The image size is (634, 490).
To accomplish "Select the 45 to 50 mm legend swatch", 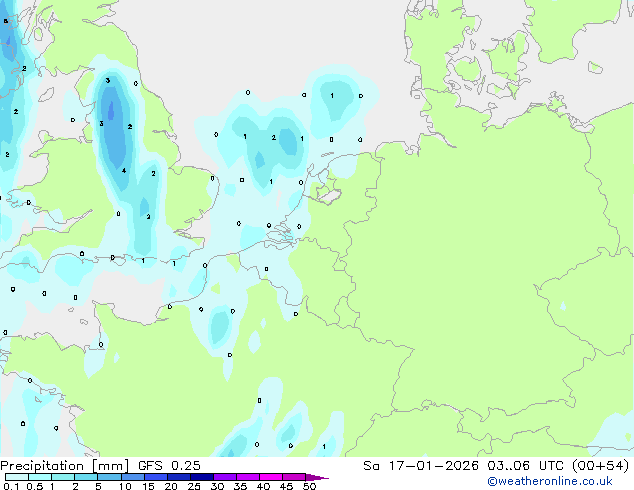I will (x=294, y=477).
